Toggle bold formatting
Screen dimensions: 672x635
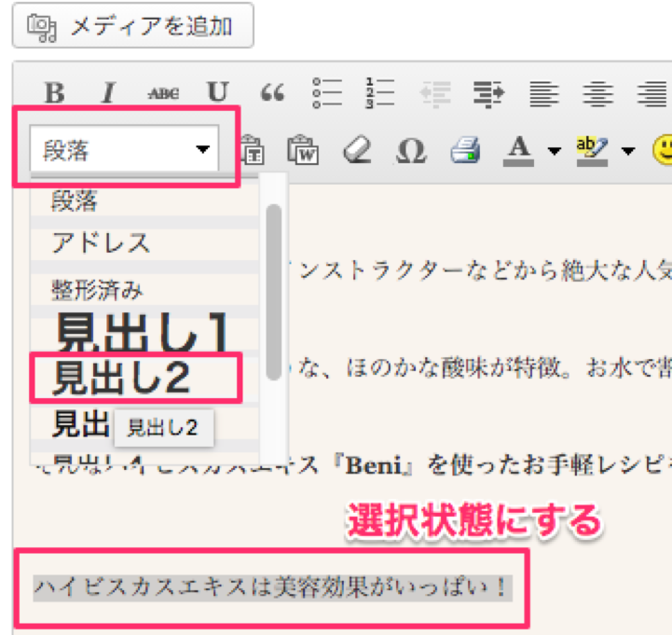pyautogui.click(x=55, y=92)
